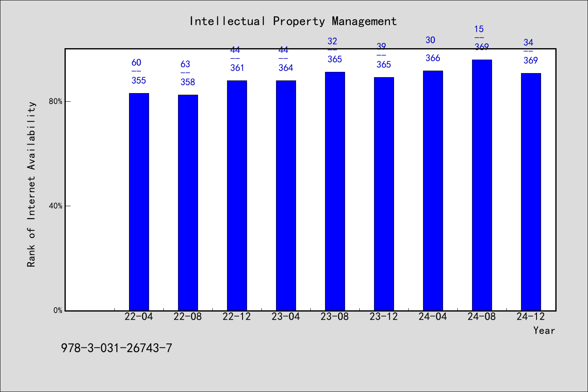The height and width of the screenshot is (392, 588).
Task: Click the 80% y-axis tick label
Action: tap(56, 101)
